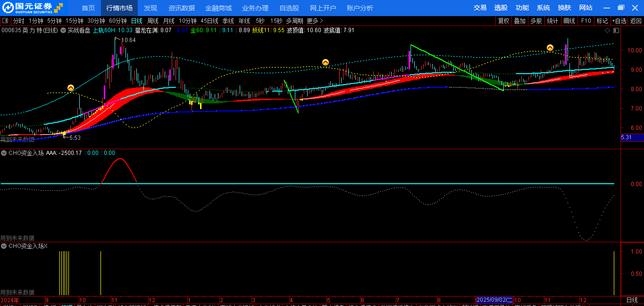
Task: Toggle the right side panel icon
Action: click(615, 30)
